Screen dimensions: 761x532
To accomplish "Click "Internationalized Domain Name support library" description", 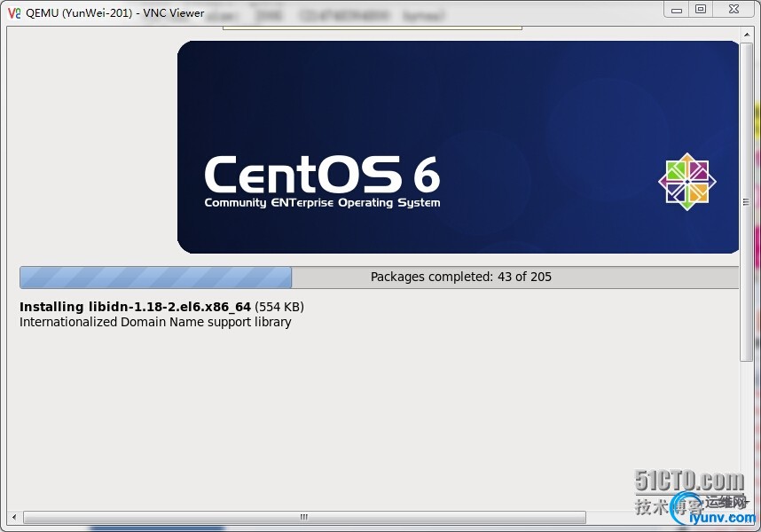I will tap(155, 322).
